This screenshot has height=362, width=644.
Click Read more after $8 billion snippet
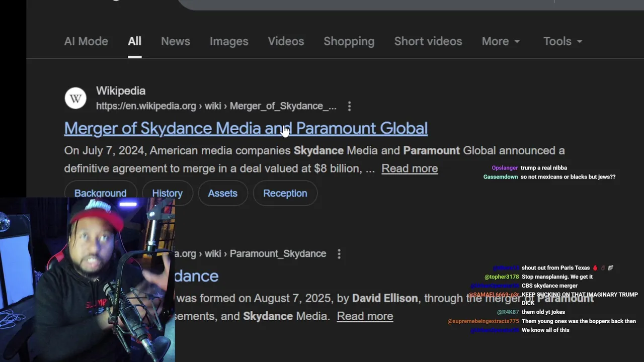(410, 168)
